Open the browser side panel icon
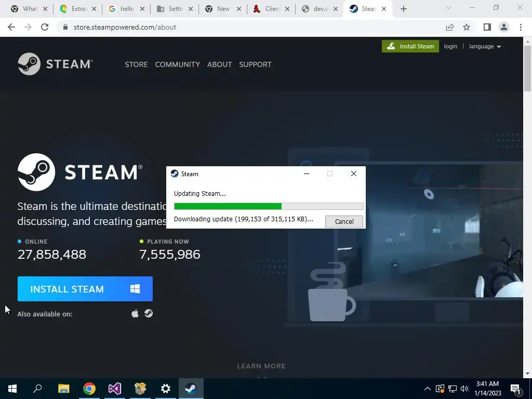This screenshot has width=532, height=399. (x=487, y=27)
